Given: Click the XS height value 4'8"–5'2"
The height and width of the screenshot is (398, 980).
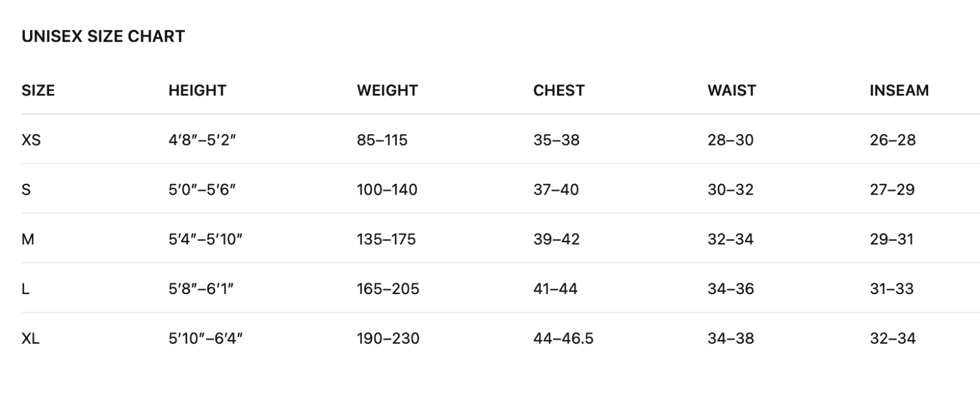Looking at the screenshot, I should tap(202, 140).
